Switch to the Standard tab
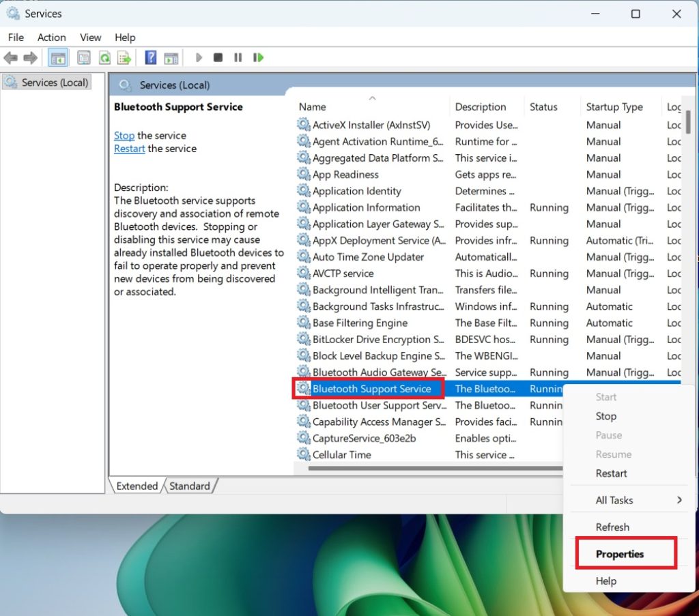Screen dimensions: 699x616 [x=190, y=486]
